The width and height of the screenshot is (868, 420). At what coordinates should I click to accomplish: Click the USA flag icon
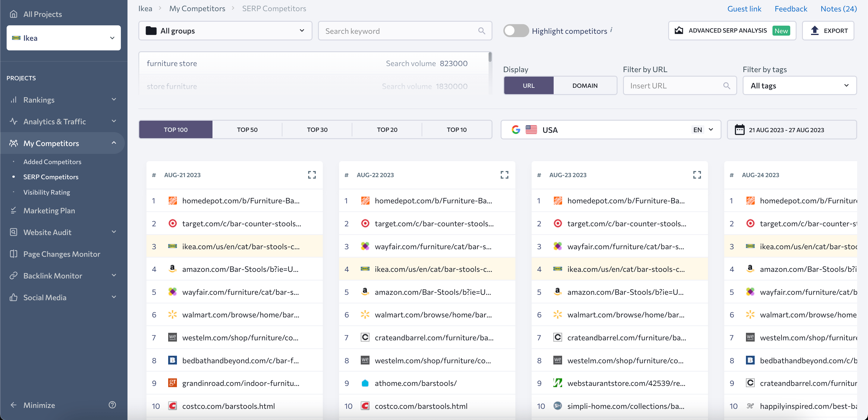531,129
